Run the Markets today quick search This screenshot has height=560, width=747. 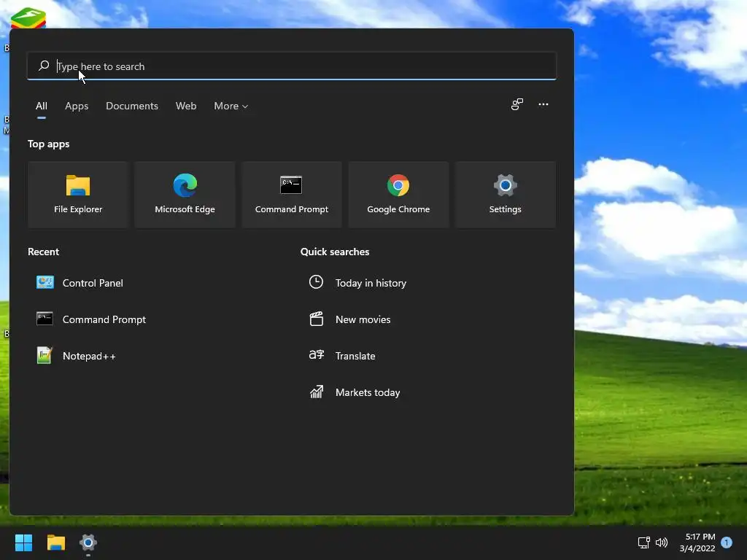coord(355,392)
